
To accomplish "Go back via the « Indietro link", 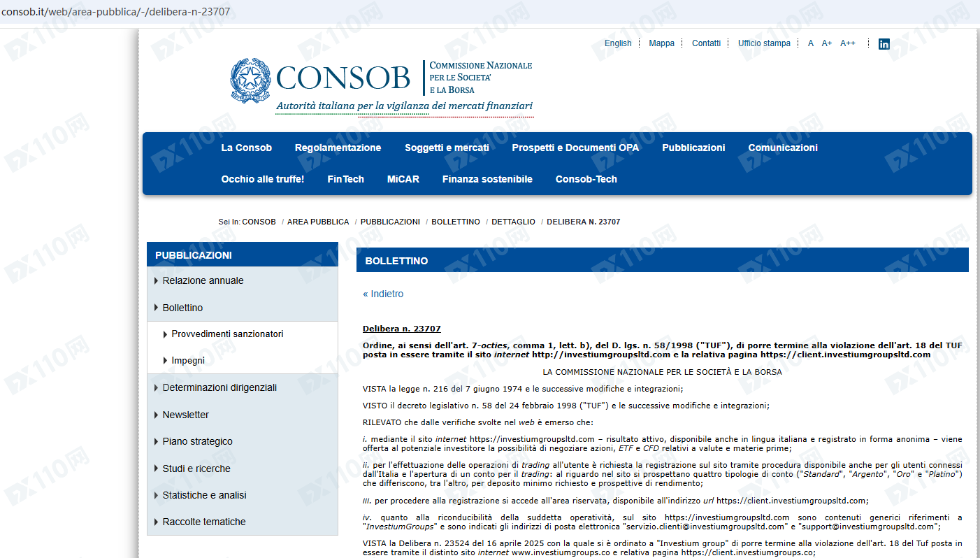I will click(383, 294).
